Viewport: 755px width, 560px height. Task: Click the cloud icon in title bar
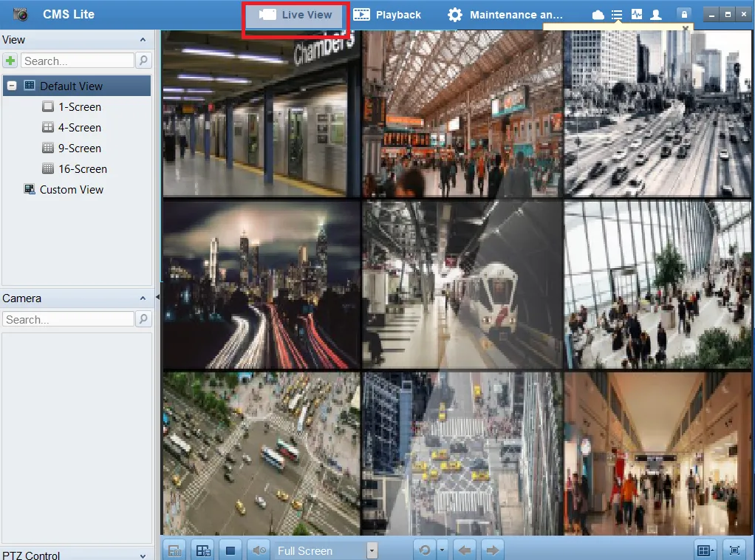[x=598, y=15]
